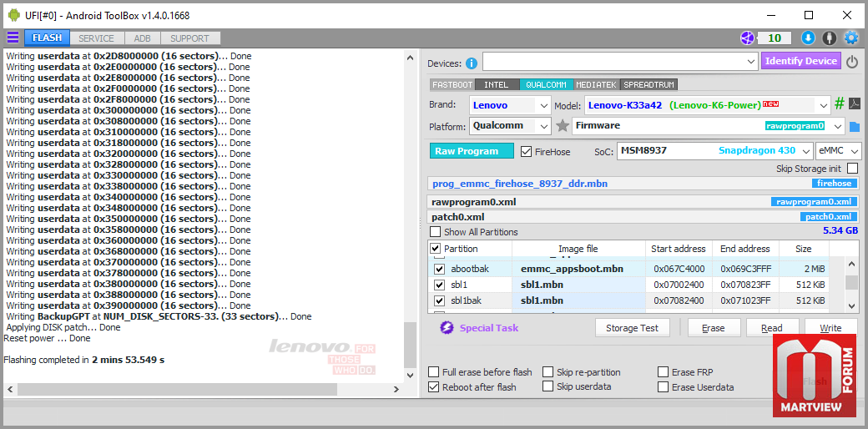
Task: Tick the Erase FRP checkbox
Action: click(663, 372)
